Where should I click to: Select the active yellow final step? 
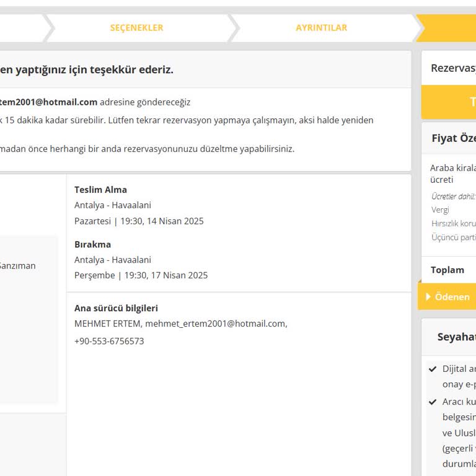449,28
